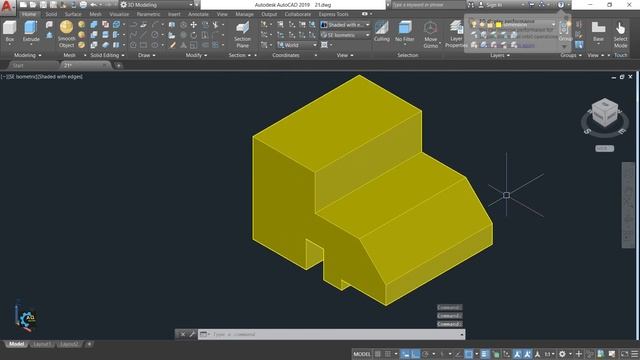
Task: Click the Customize wrench icon on command line
Action: coord(192,334)
